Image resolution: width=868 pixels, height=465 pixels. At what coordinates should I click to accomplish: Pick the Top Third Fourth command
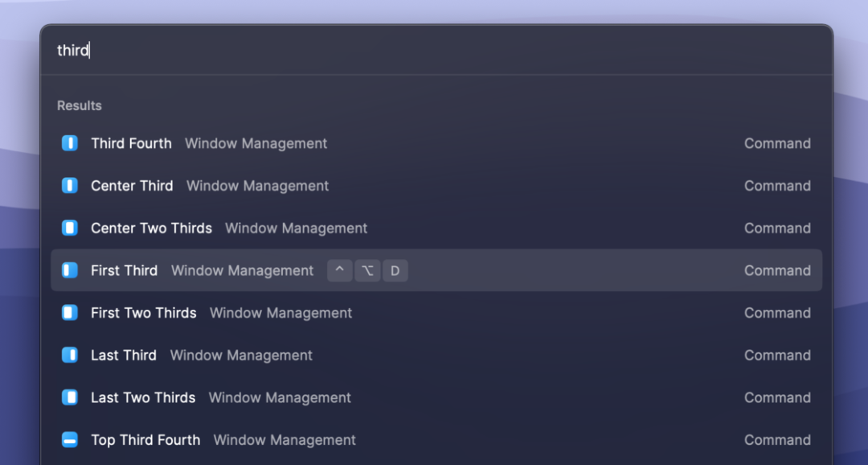click(x=436, y=440)
